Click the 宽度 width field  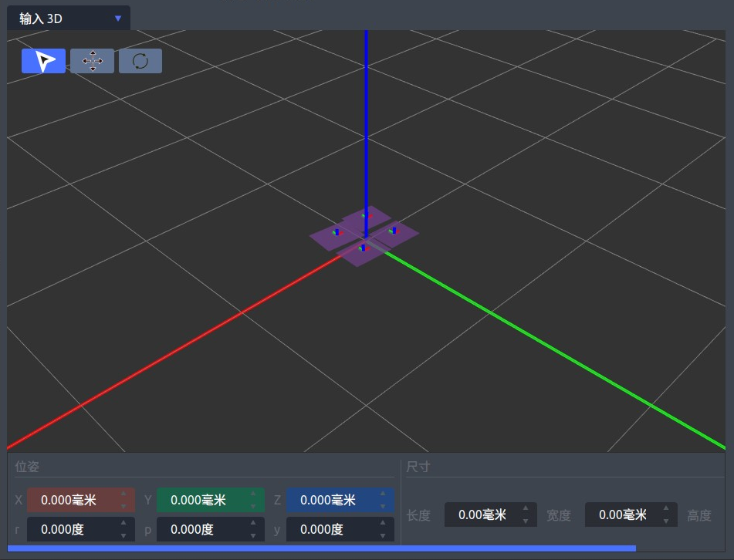[x=631, y=514]
